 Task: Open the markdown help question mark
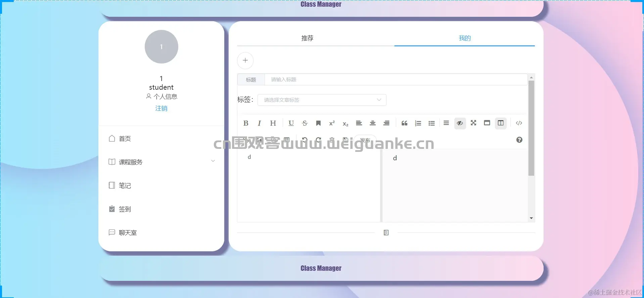click(x=519, y=140)
